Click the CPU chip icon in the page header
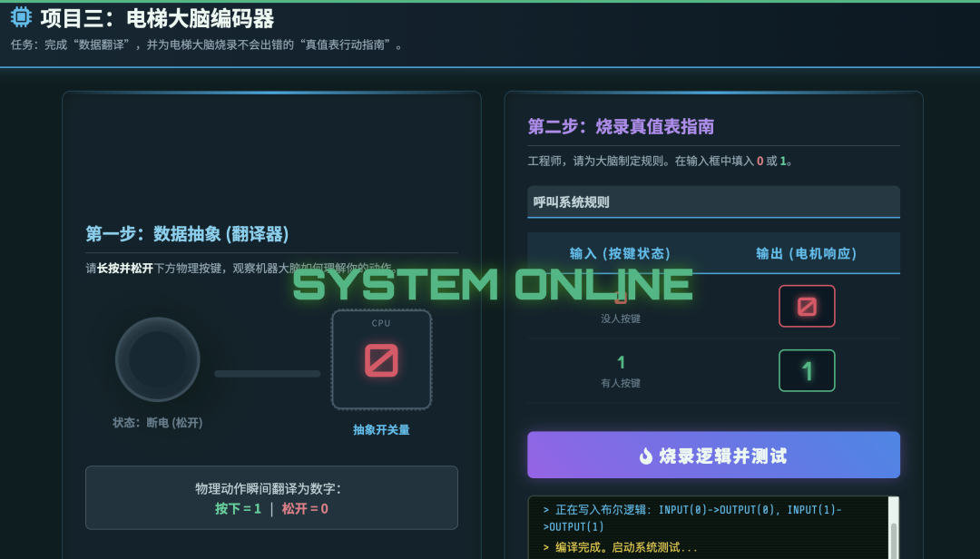The width and height of the screenshot is (980, 559). coord(20,16)
